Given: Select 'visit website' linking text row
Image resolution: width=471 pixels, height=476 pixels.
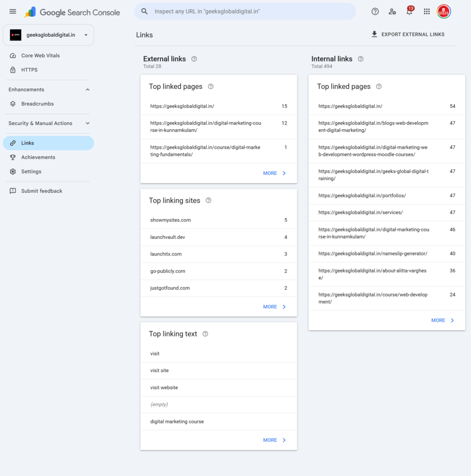Looking at the screenshot, I should tap(219, 388).
